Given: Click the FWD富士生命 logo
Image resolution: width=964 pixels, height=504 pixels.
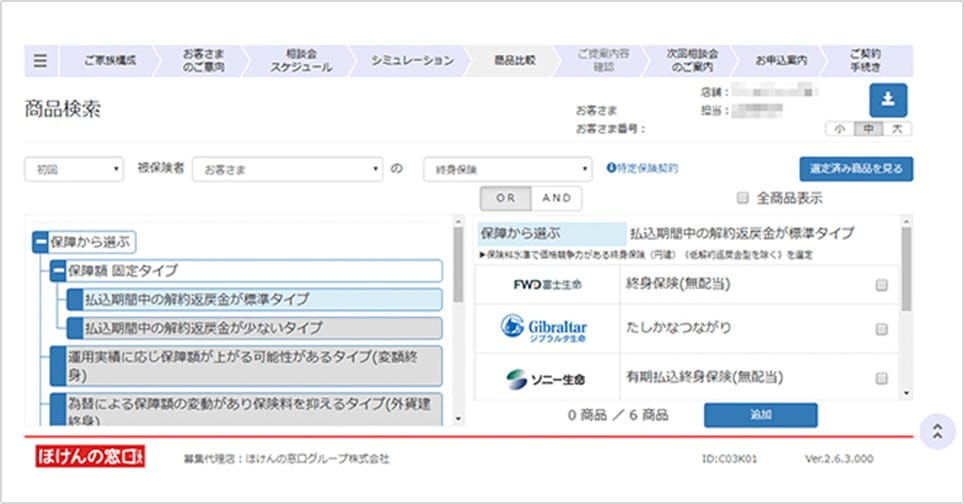Looking at the screenshot, I should pos(547,285).
